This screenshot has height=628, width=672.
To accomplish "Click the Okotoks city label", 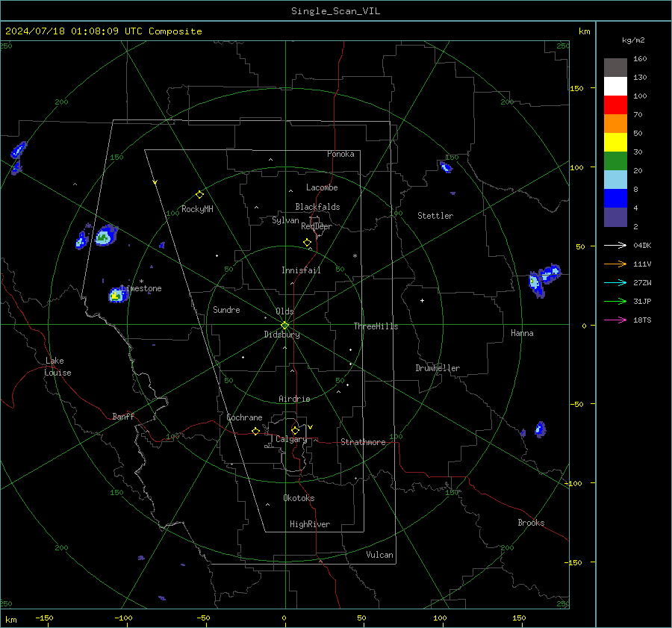I will [299, 498].
